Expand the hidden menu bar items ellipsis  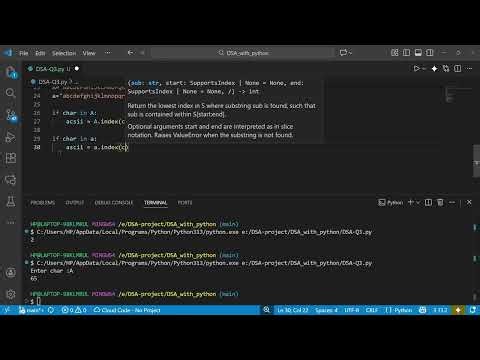coord(108,53)
